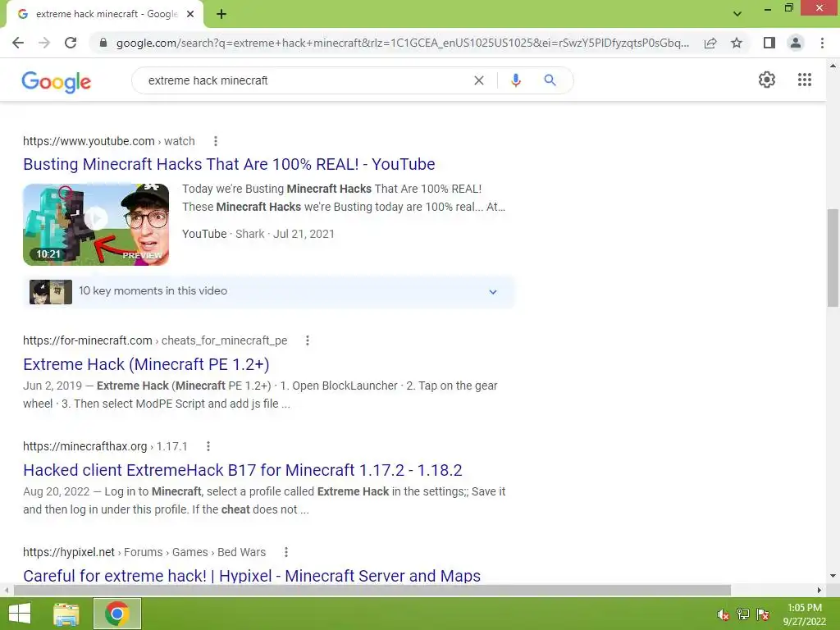Click the browser back arrow
This screenshot has height=630, width=840.
(18, 43)
